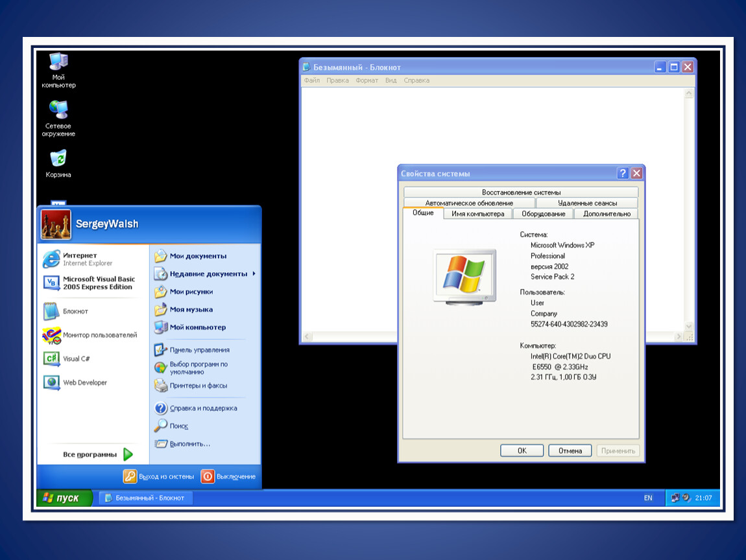746x560 pixels.
Task: Click the Notepad title bar icon
Action: (307, 67)
